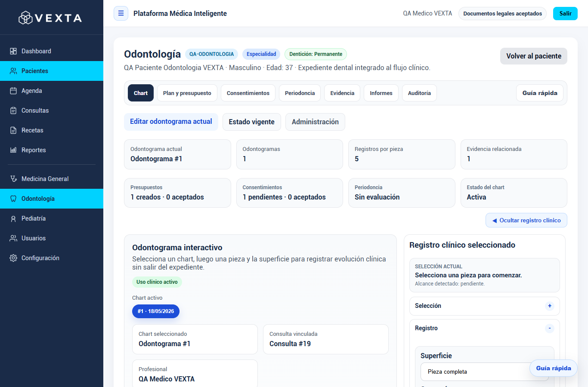Click the Evidencia relacionada card
Screen dimensions: 588x387
514,154
